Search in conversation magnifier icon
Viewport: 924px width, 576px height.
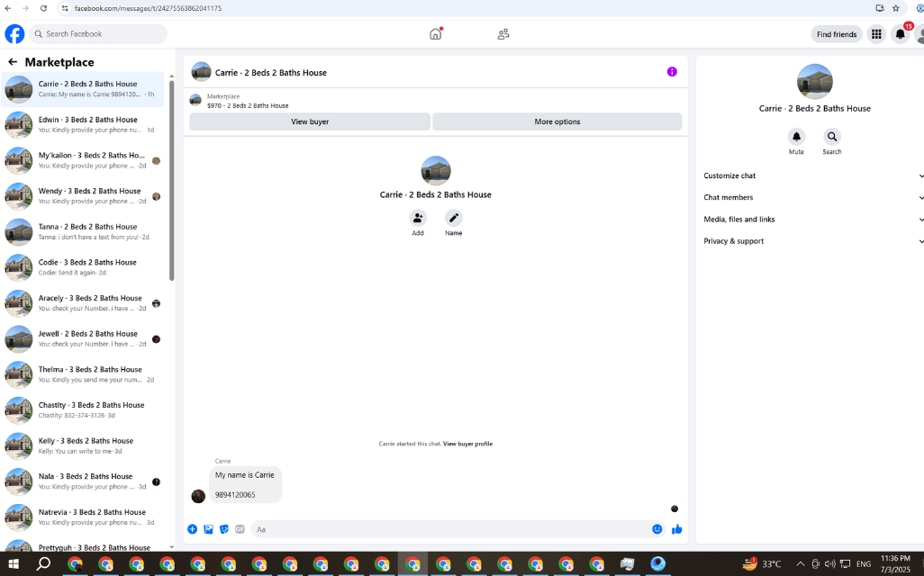pos(831,137)
